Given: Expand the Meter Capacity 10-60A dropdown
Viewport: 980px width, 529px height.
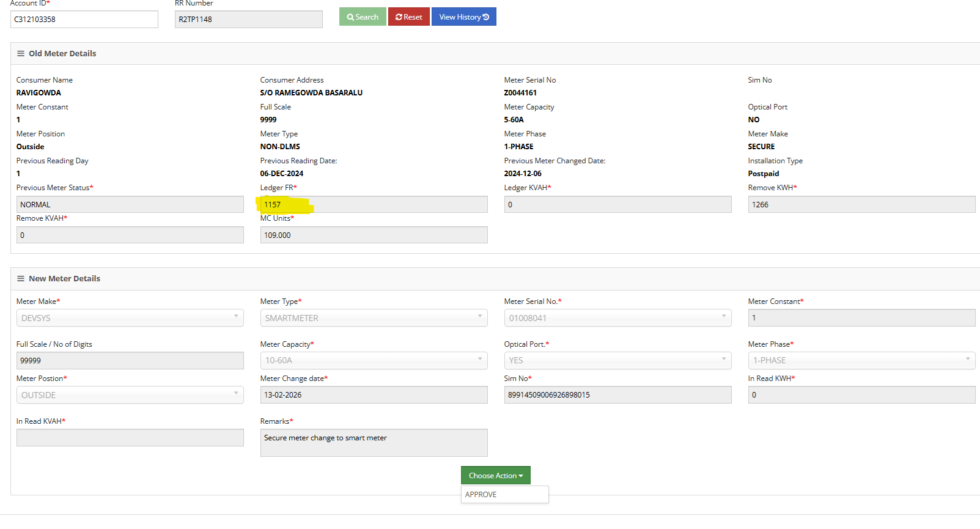Looking at the screenshot, I should tap(374, 361).
